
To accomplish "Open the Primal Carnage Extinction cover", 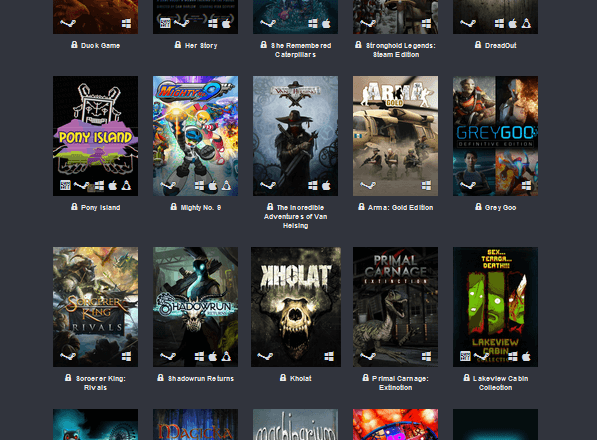I will click(x=395, y=307).
